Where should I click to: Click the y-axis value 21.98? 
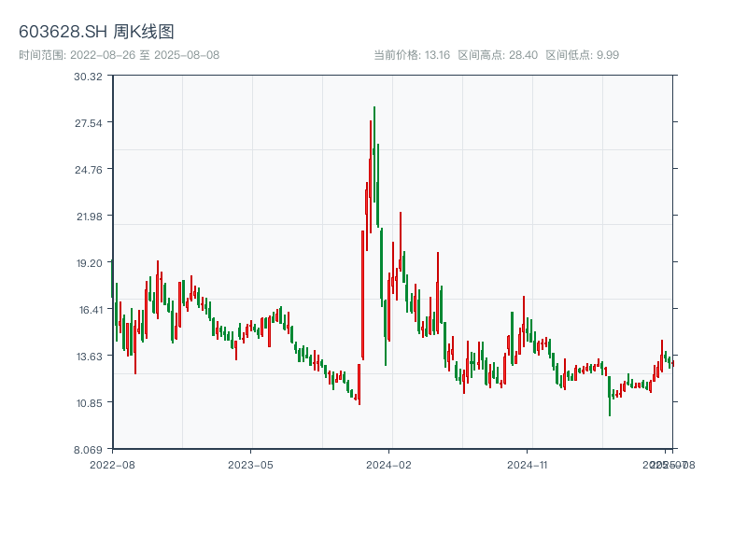[x=90, y=217]
